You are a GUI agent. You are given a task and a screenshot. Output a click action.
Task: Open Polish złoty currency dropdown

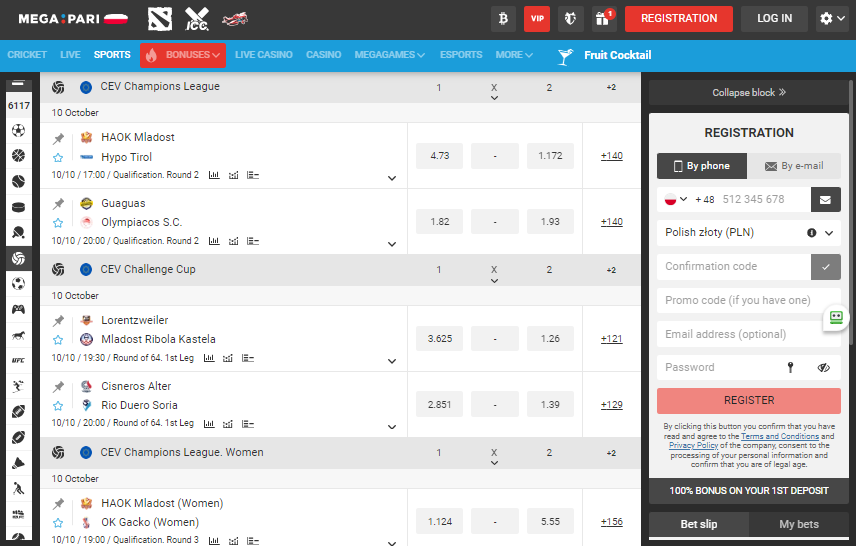pyautogui.click(x=748, y=233)
